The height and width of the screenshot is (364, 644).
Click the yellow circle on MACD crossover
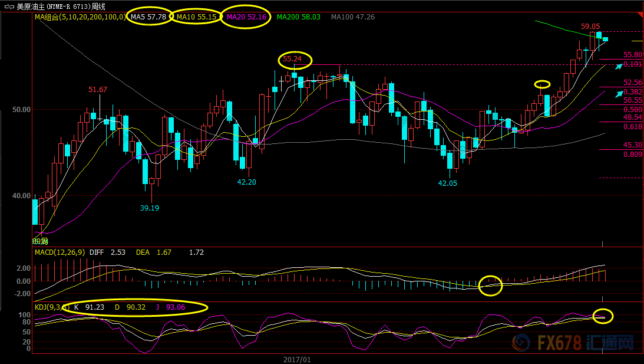tap(490, 286)
